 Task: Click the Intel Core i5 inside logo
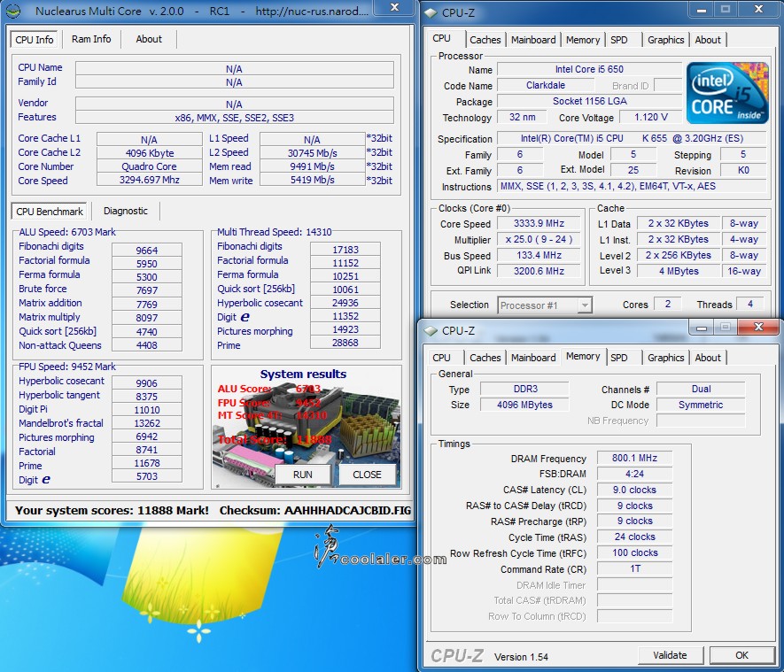tap(727, 93)
